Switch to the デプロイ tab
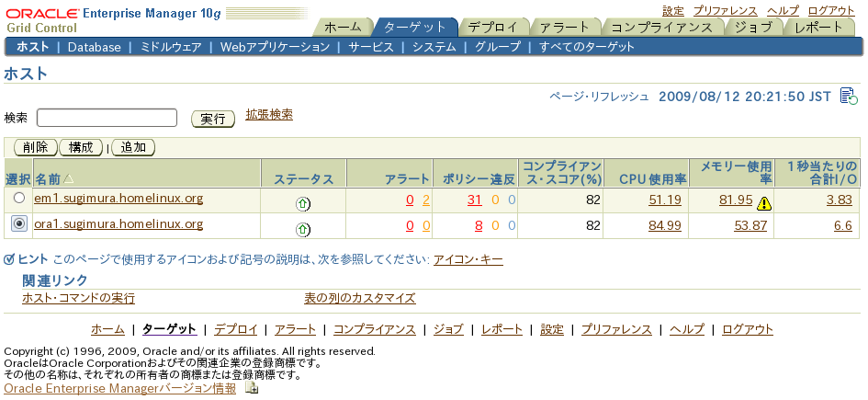The width and height of the screenshot is (868, 400). (492, 28)
